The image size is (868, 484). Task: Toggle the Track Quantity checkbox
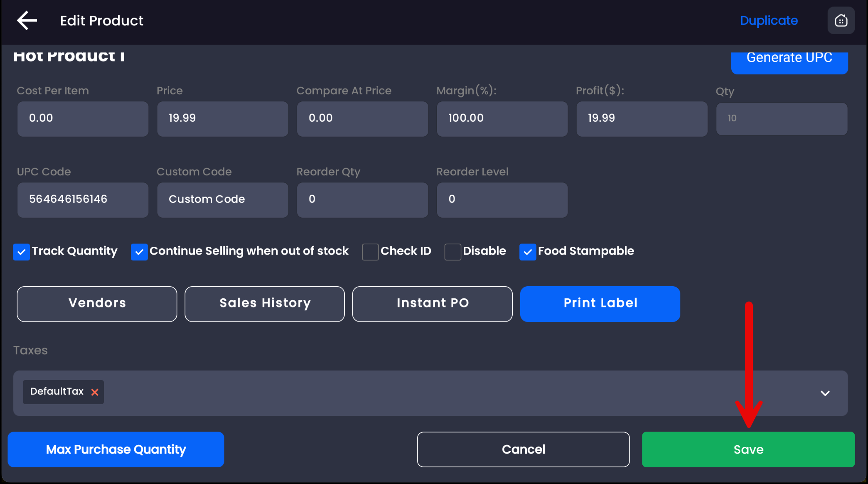[x=22, y=252]
